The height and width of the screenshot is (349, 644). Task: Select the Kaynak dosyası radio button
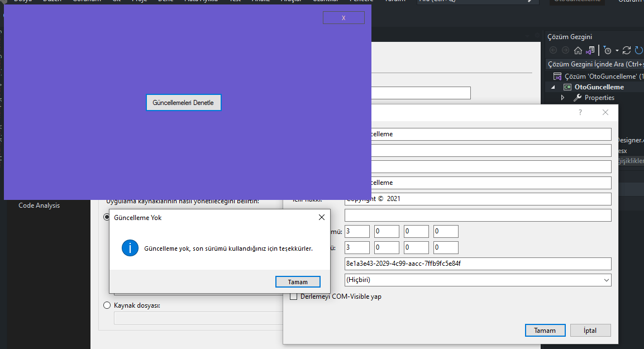pyautogui.click(x=107, y=305)
